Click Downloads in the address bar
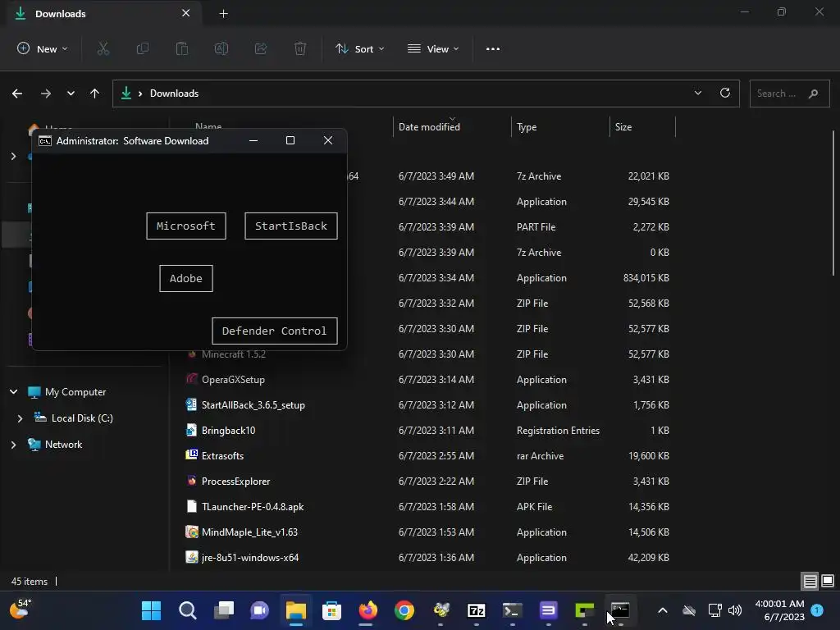840x630 pixels. pyautogui.click(x=174, y=94)
